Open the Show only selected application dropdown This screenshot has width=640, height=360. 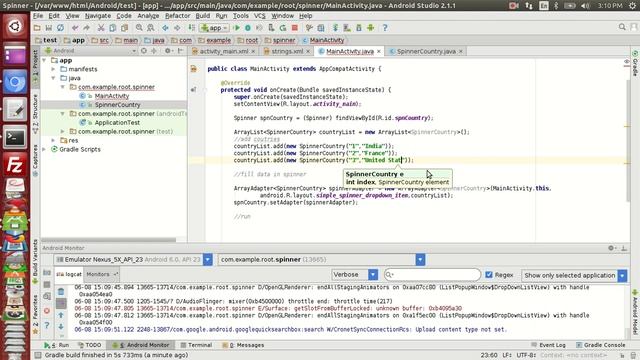pos(622,276)
